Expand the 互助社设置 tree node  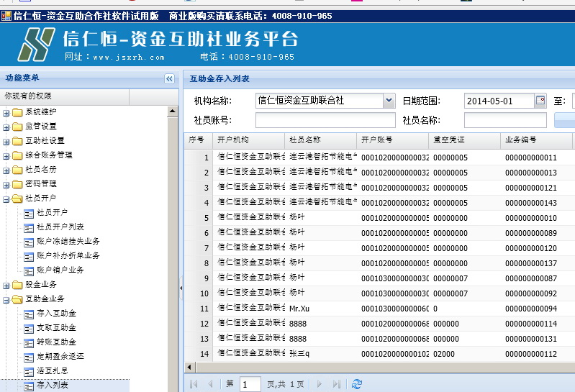click(6, 142)
